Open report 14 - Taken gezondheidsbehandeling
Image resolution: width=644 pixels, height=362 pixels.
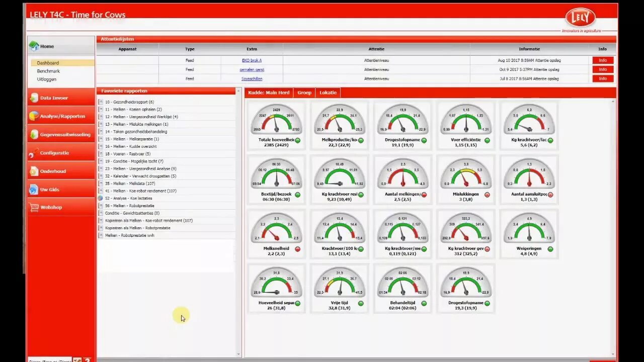(136, 132)
